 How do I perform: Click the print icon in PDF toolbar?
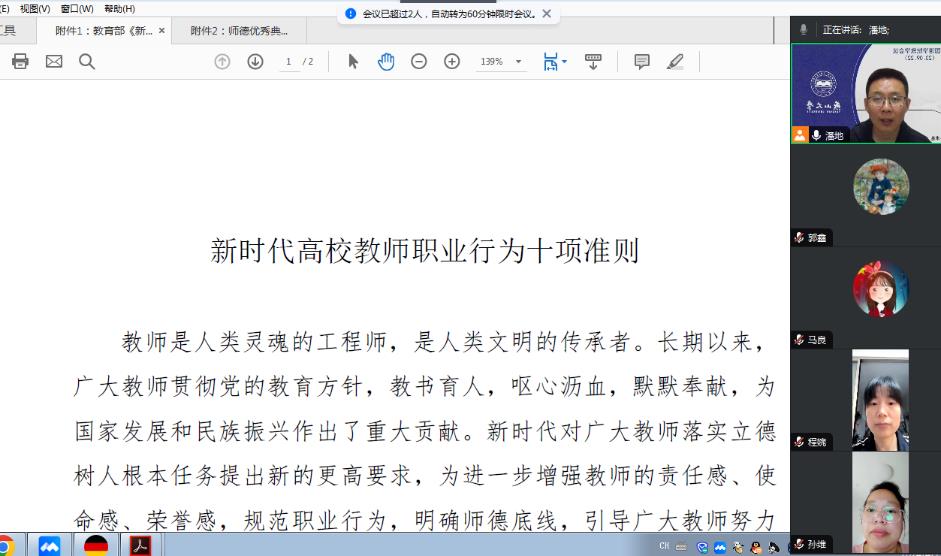pyautogui.click(x=20, y=61)
